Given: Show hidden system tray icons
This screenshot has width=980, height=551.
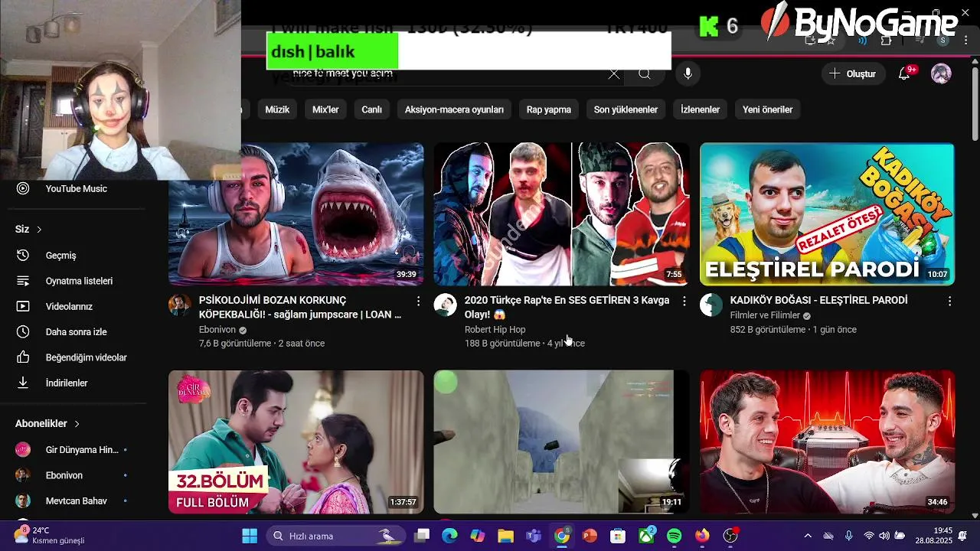Looking at the screenshot, I should coord(808,536).
